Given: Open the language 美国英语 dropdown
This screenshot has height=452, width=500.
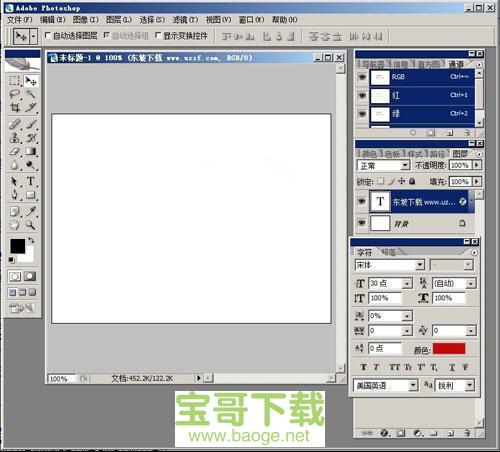Looking at the screenshot, I should [x=413, y=386].
